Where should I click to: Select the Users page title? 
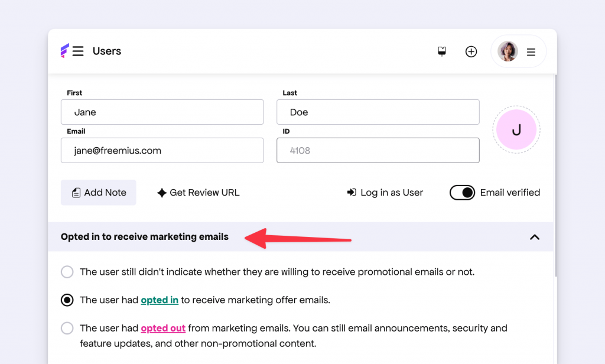tap(106, 51)
